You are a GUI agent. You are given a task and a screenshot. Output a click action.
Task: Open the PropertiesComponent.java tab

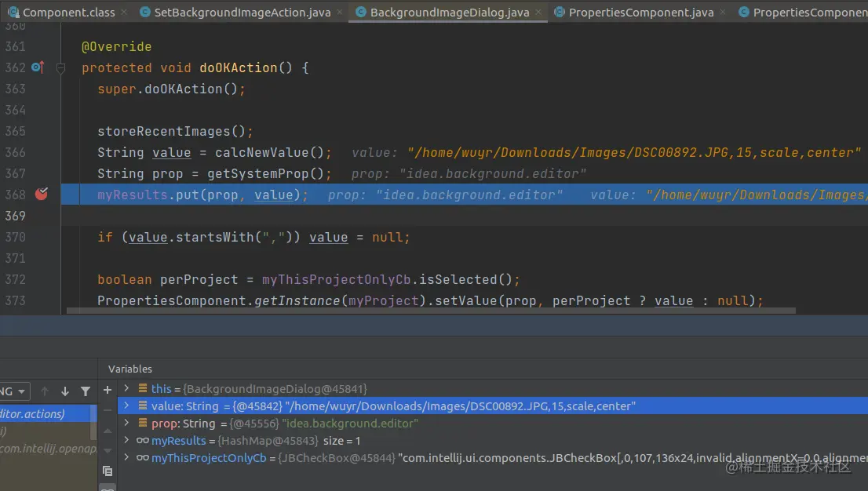(x=641, y=13)
